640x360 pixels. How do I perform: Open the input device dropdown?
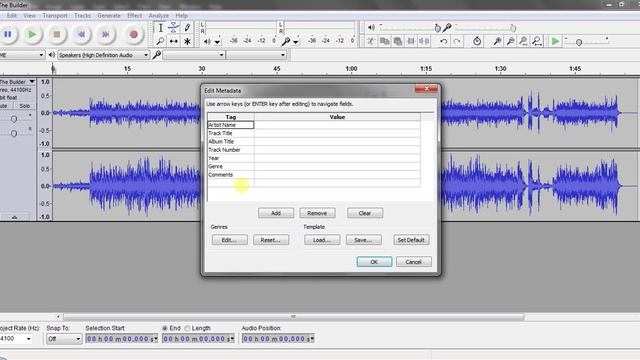[194, 55]
